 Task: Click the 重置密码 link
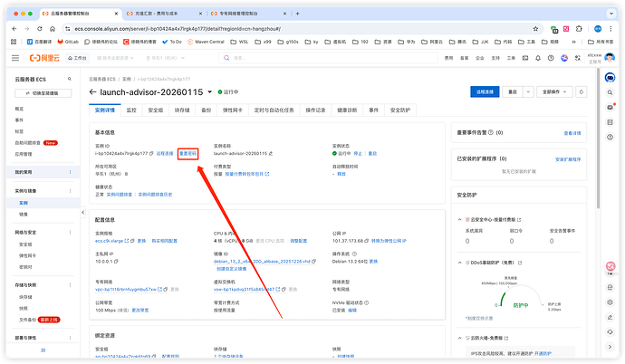(187, 154)
